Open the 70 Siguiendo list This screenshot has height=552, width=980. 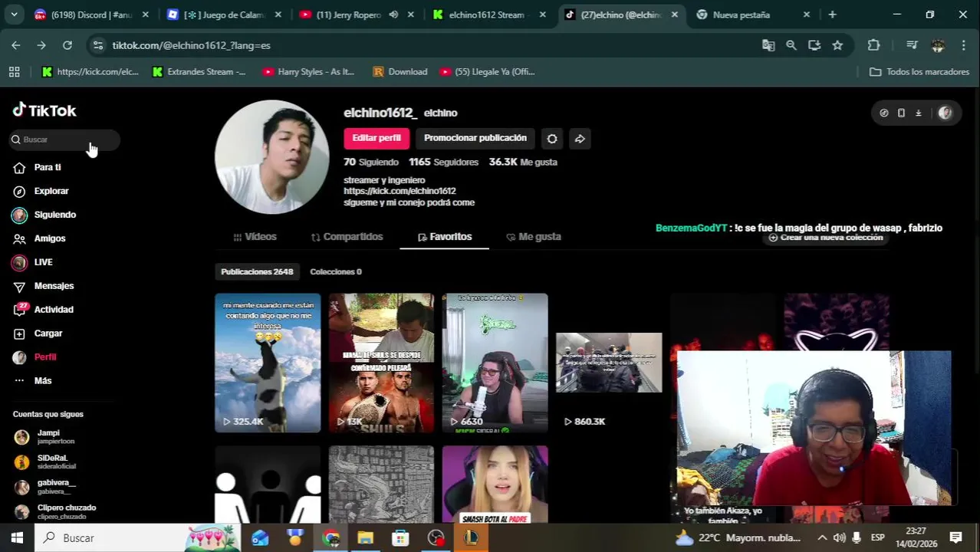[x=371, y=162]
